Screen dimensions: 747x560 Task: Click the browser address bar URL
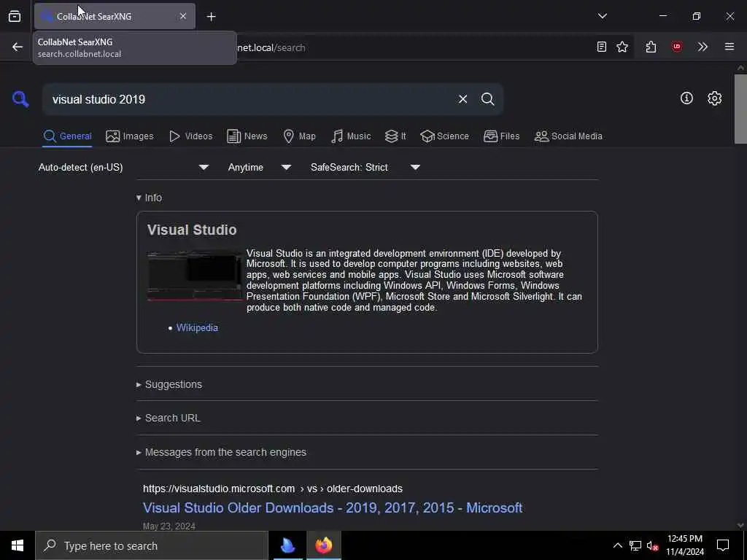click(271, 47)
